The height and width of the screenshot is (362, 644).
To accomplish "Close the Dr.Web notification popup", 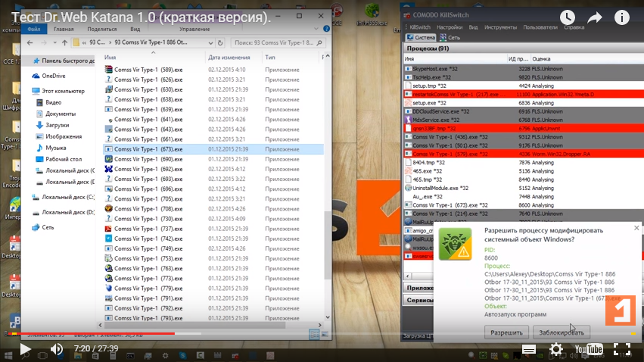I will coord(636,228).
